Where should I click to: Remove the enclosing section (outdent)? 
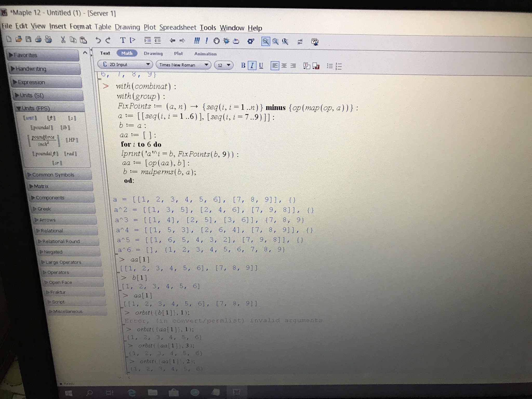(x=157, y=41)
